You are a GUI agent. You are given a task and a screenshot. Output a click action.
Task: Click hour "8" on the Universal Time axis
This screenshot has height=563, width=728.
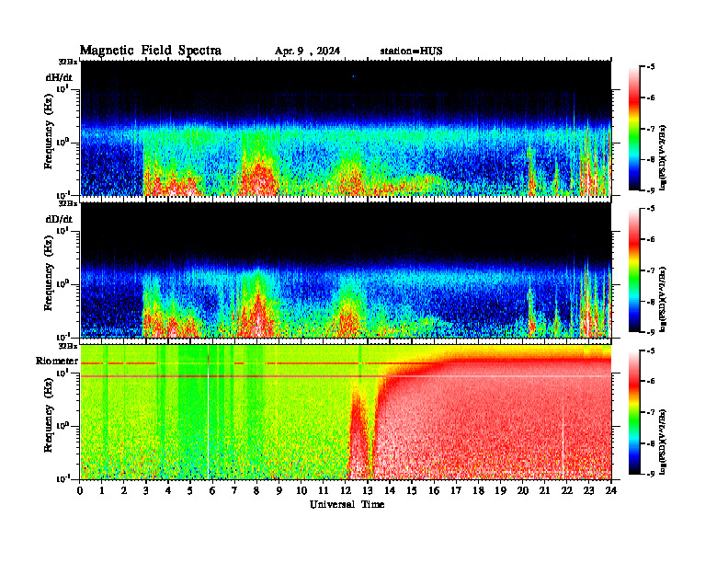tap(256, 490)
